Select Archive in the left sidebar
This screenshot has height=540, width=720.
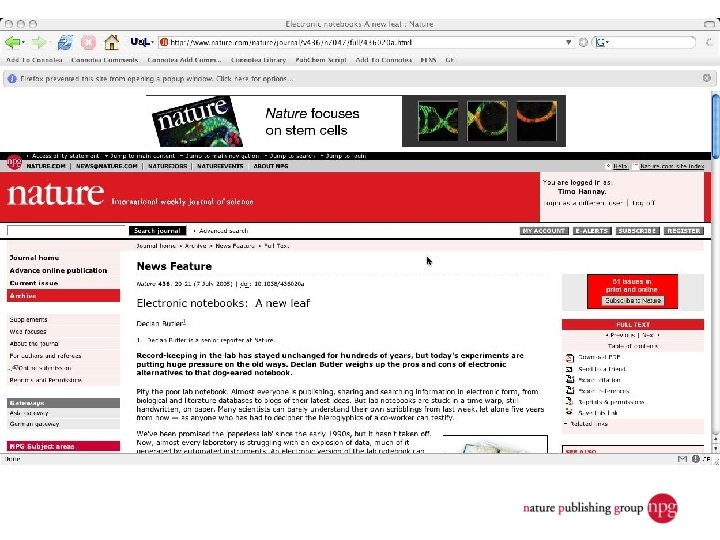(x=63, y=296)
